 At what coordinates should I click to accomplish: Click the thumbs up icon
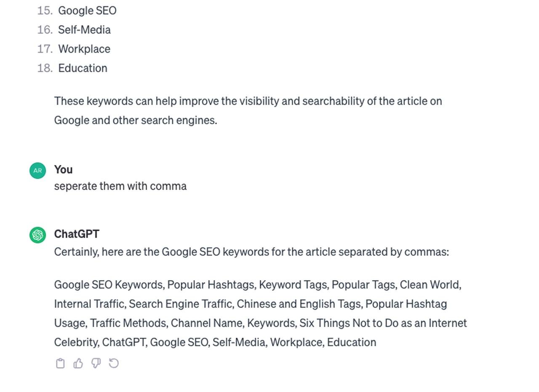(x=78, y=363)
